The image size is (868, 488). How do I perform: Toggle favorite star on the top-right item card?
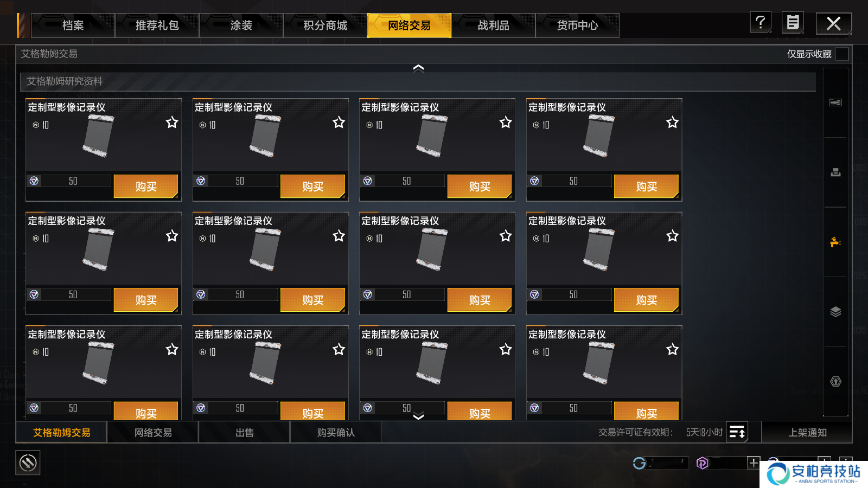pyautogui.click(x=672, y=123)
